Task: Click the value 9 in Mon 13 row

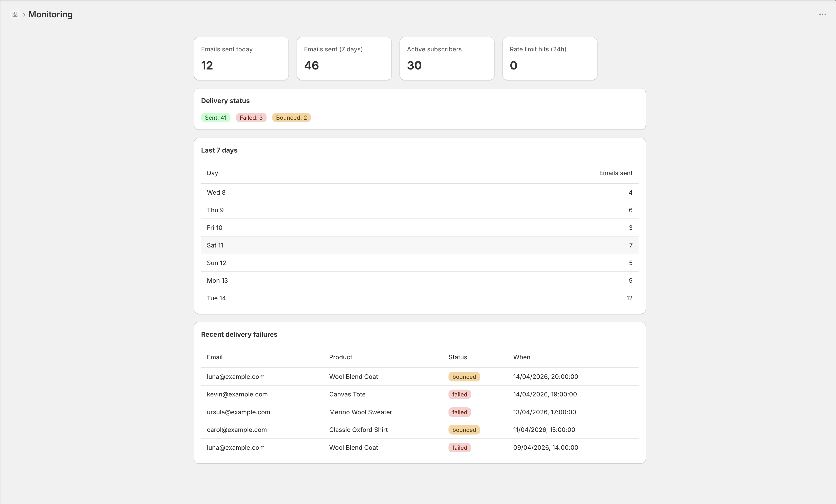Action: (631, 281)
